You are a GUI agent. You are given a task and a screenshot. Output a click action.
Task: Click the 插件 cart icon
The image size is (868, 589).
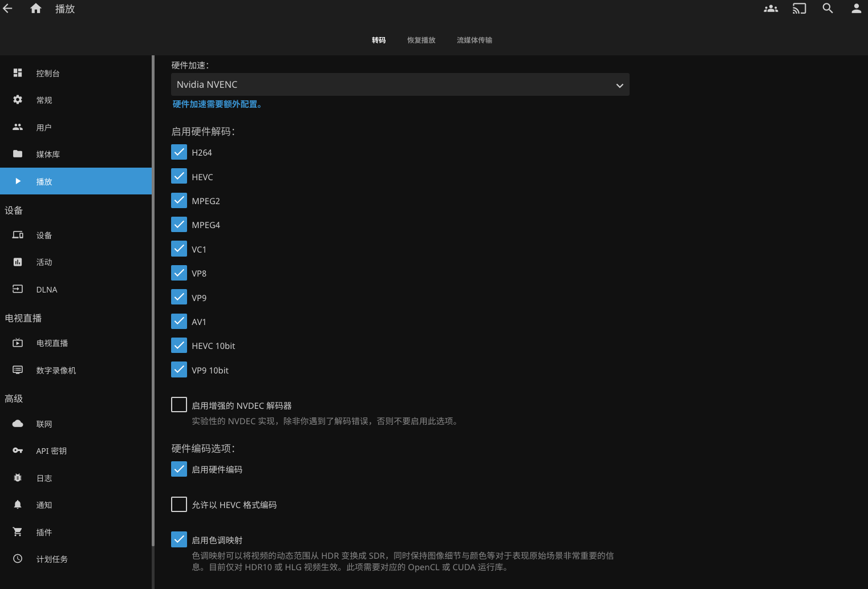click(x=18, y=532)
